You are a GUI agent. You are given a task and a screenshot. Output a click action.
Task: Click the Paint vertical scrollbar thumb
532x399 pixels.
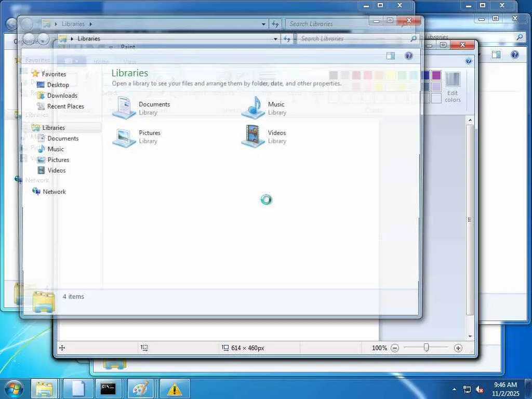pos(470,220)
